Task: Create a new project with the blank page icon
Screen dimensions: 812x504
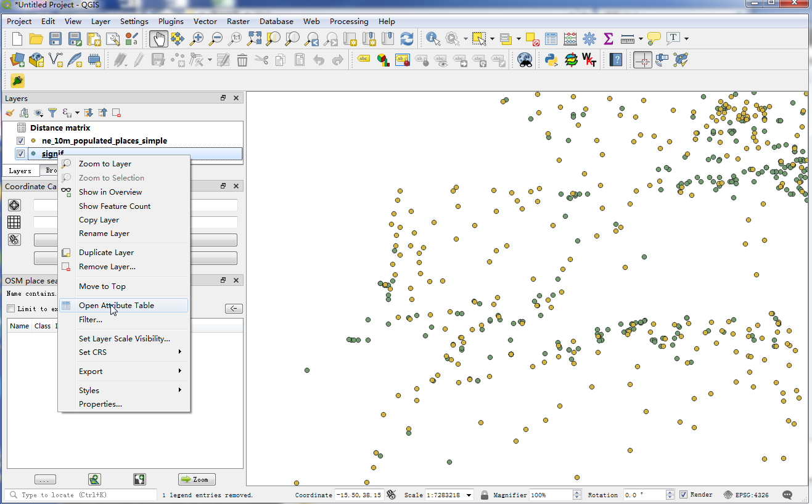Action: click(x=17, y=39)
